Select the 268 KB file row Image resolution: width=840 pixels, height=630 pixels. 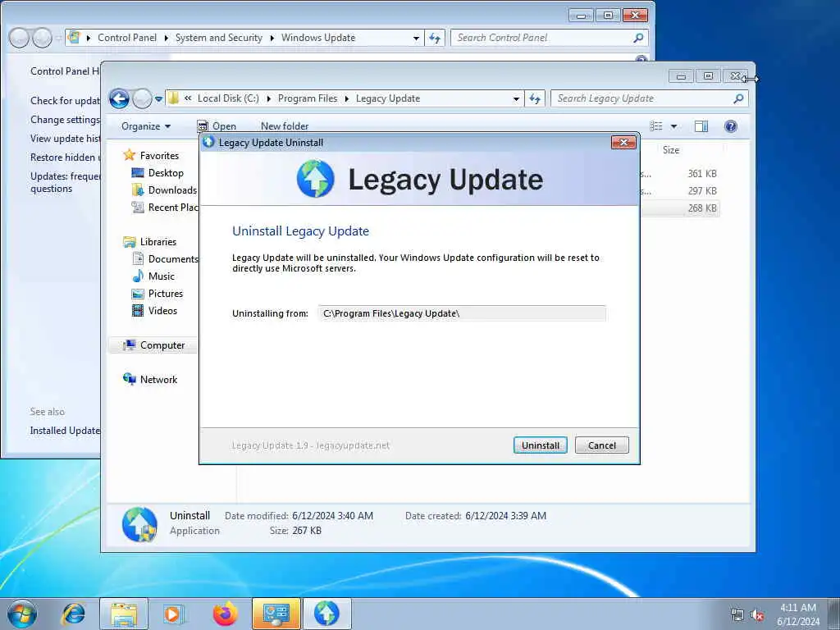coord(680,208)
